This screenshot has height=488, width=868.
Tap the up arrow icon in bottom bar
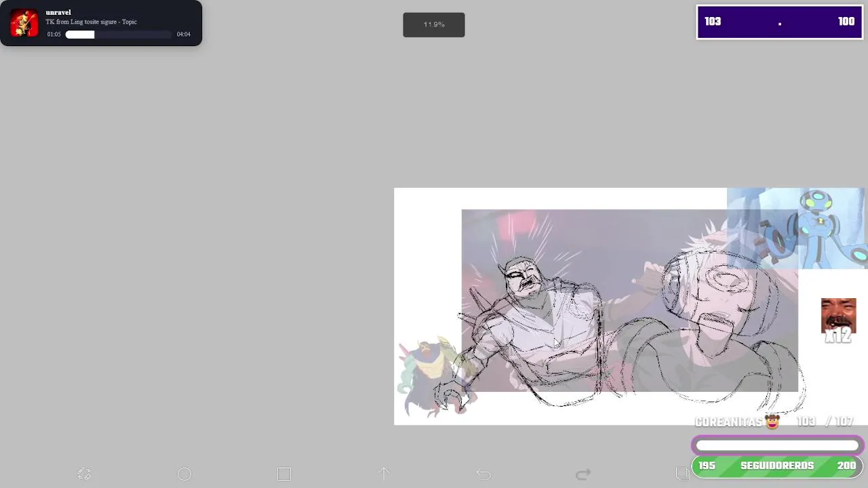(x=384, y=474)
